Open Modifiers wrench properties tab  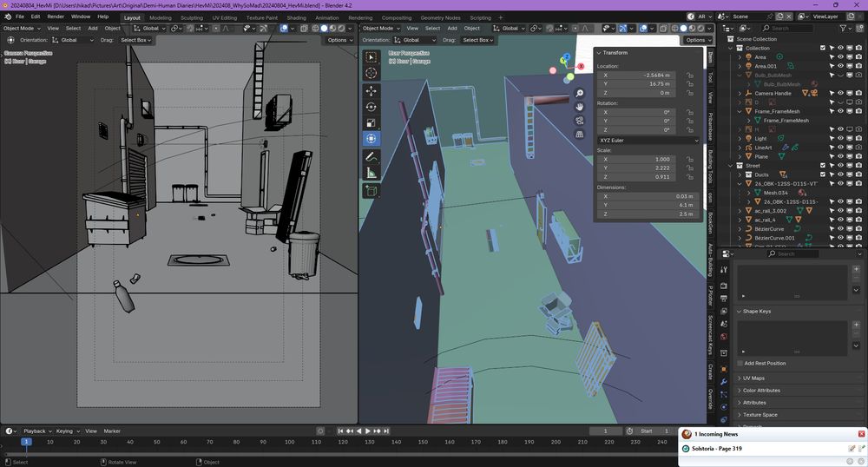pyautogui.click(x=724, y=382)
